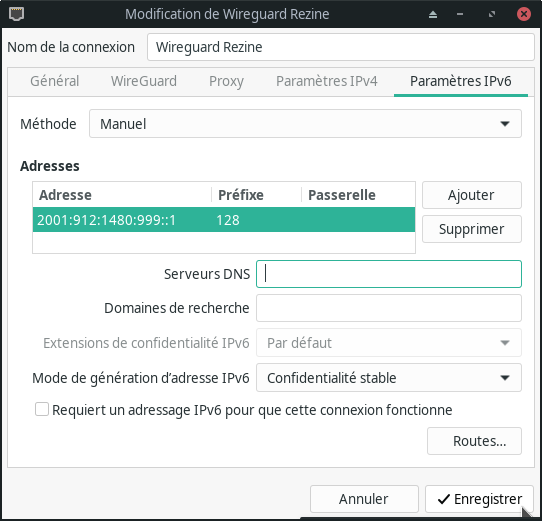The width and height of the screenshot is (542, 521).
Task: Open the Méthode dropdown set to Manuel
Action: pyautogui.click(x=305, y=124)
